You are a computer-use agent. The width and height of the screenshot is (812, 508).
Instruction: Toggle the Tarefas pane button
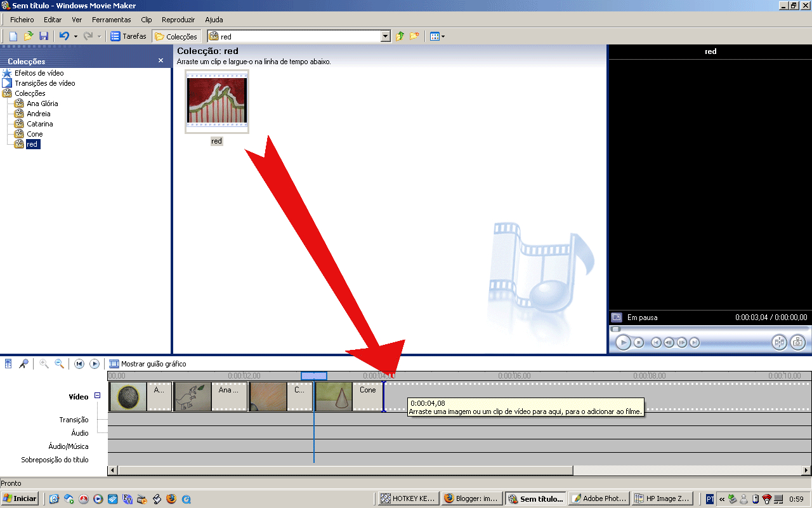(129, 36)
